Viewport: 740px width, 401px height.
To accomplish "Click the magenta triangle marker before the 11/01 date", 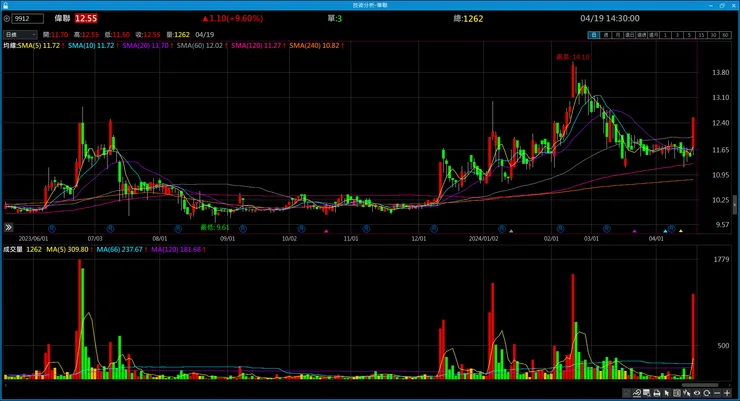I will [326, 231].
